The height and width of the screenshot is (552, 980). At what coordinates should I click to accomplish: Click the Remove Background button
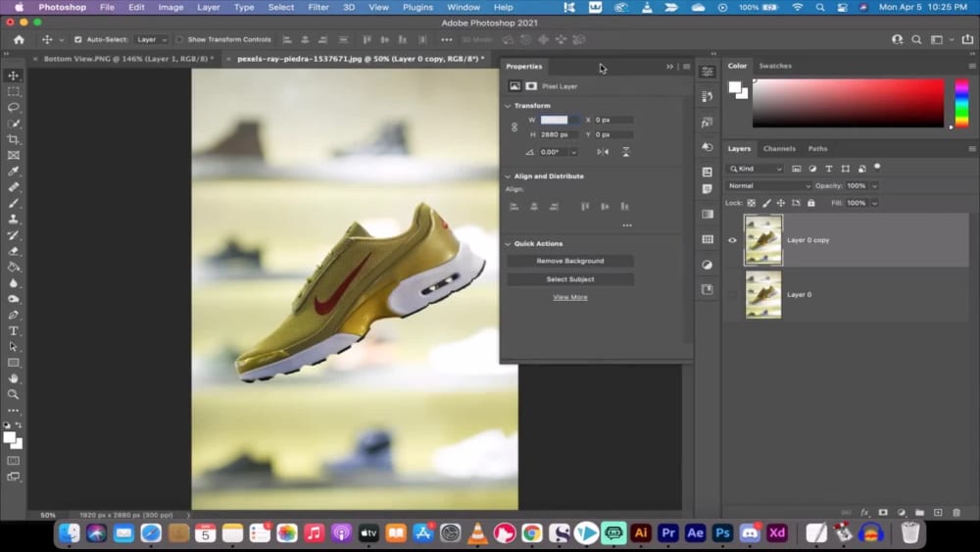(570, 261)
